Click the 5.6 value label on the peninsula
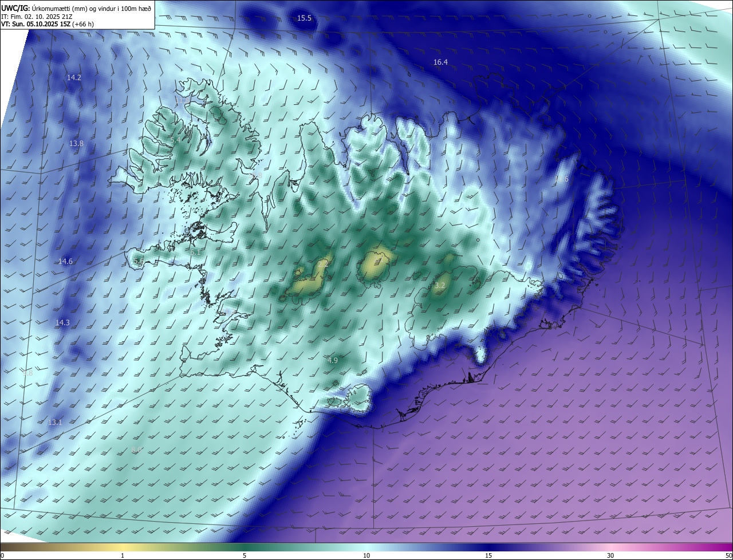 (138, 262)
